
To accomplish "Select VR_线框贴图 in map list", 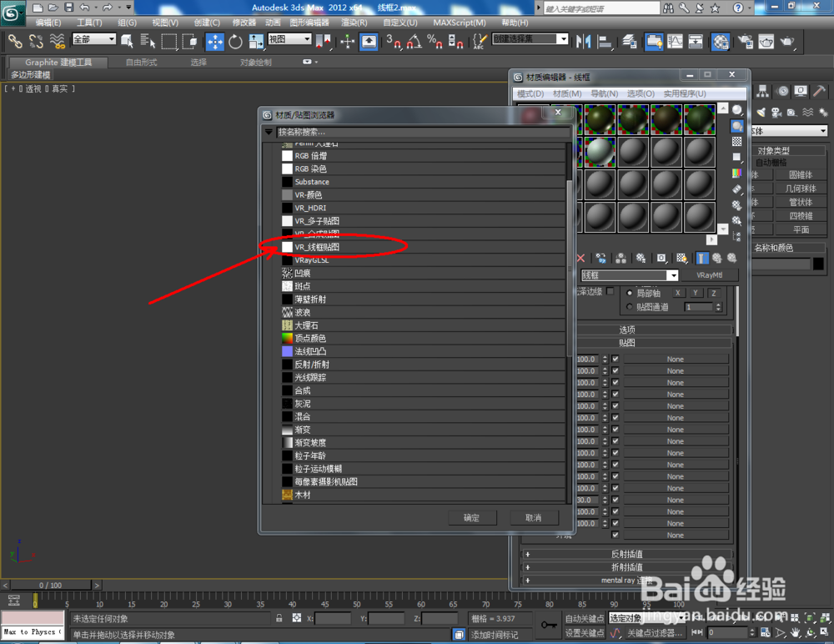I will point(424,247).
